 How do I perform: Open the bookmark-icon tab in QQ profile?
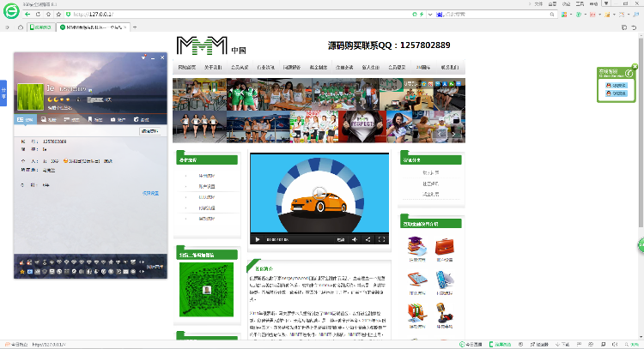tap(94, 119)
